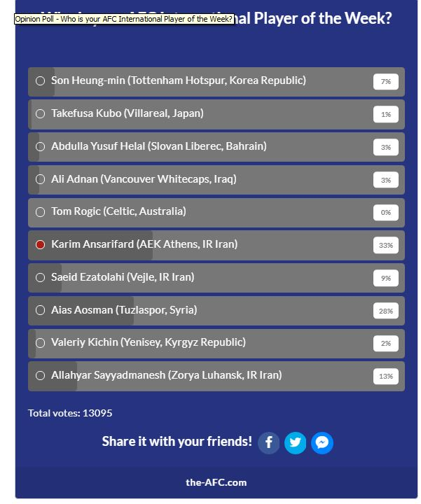Vote for Abdulla Yusuf Helal
The image size is (421, 504).
(41, 146)
